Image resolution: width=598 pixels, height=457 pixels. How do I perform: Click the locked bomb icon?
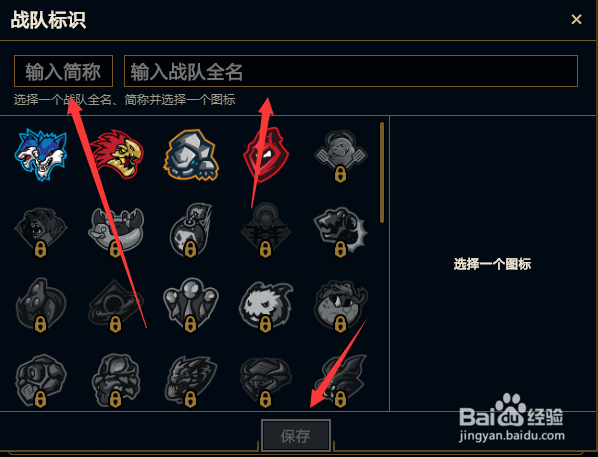point(191,230)
